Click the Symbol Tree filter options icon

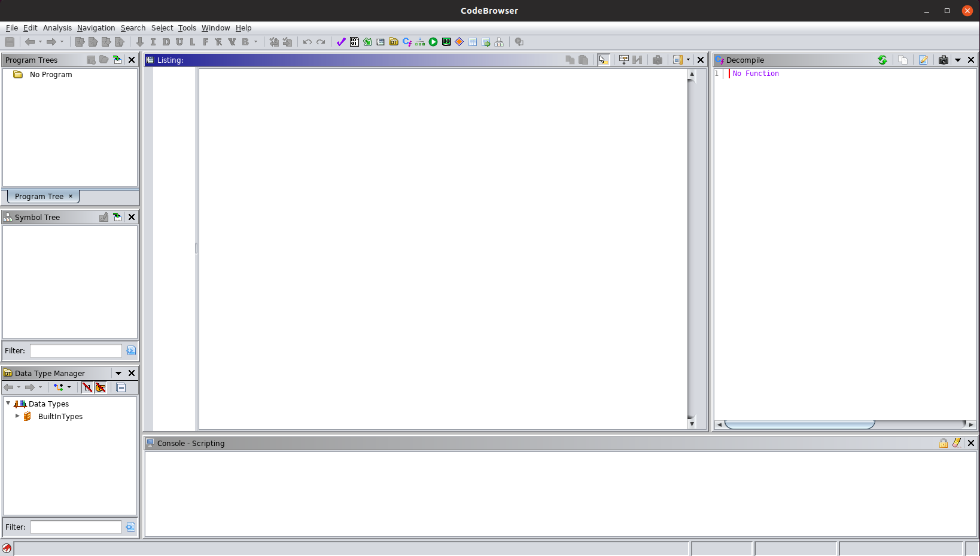point(131,350)
